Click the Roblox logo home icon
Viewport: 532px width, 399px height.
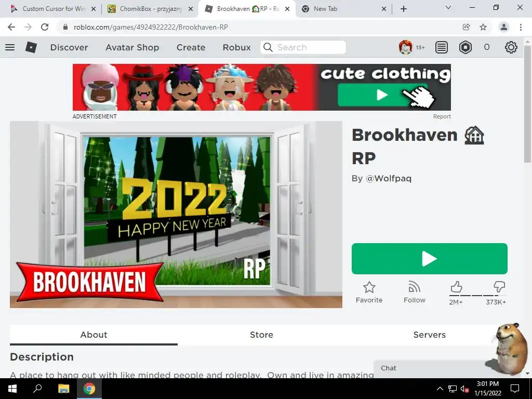tap(31, 47)
